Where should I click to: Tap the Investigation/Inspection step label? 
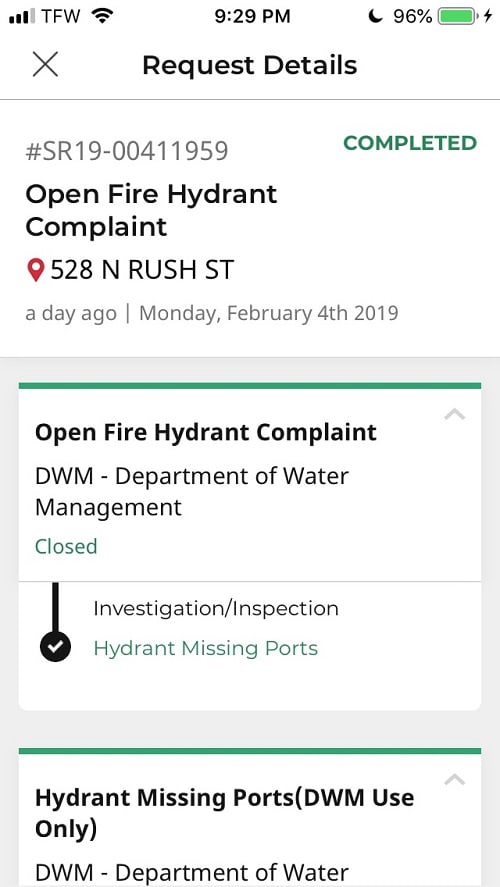(x=216, y=609)
